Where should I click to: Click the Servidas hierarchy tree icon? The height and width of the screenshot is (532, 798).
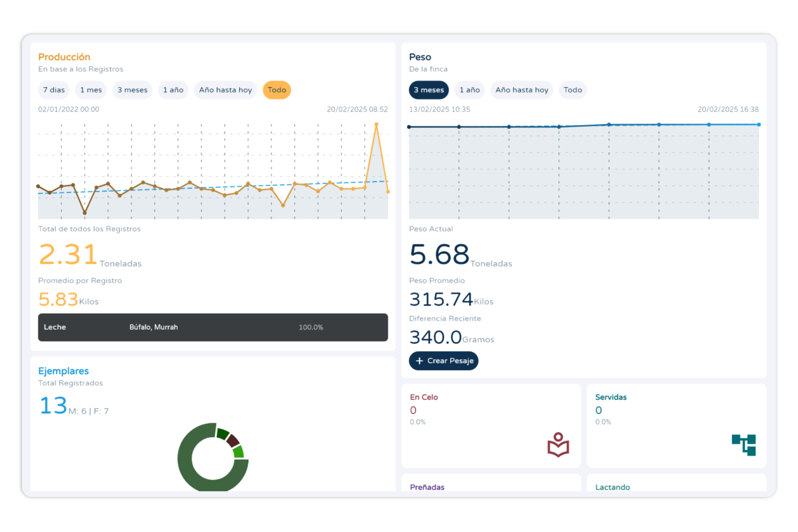point(744,445)
